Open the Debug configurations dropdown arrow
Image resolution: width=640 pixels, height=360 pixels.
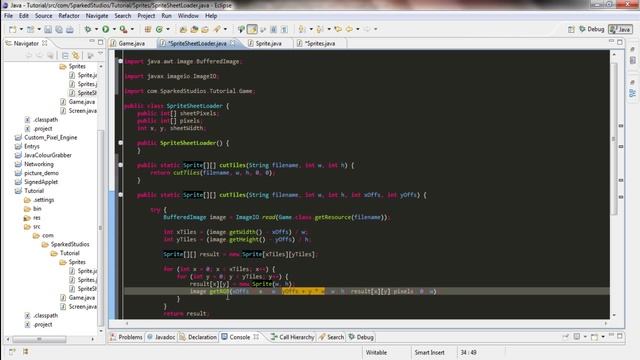[x=96, y=29]
